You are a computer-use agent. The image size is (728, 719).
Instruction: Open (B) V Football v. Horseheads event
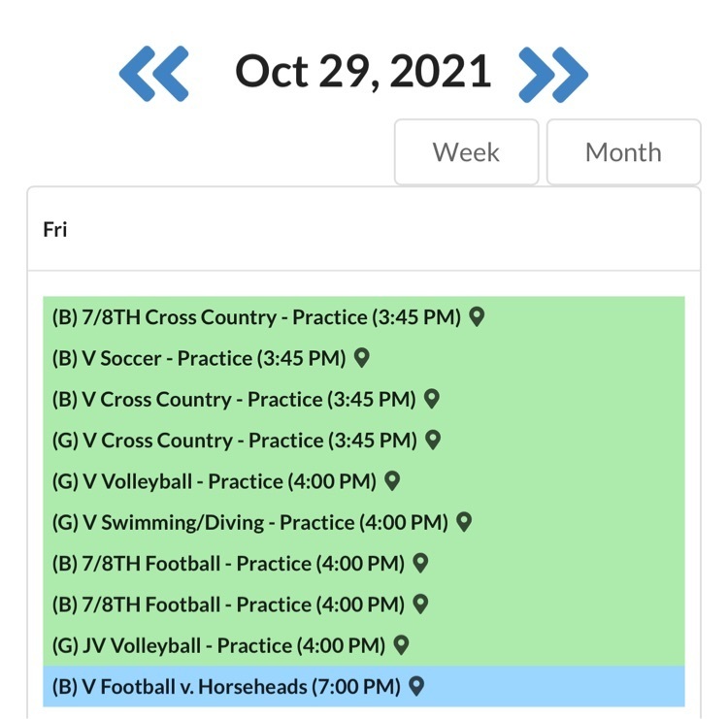[x=226, y=687]
